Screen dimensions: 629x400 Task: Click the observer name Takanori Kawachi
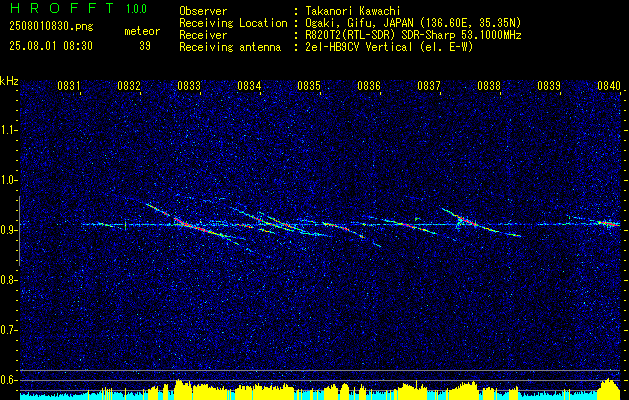[x=353, y=11]
